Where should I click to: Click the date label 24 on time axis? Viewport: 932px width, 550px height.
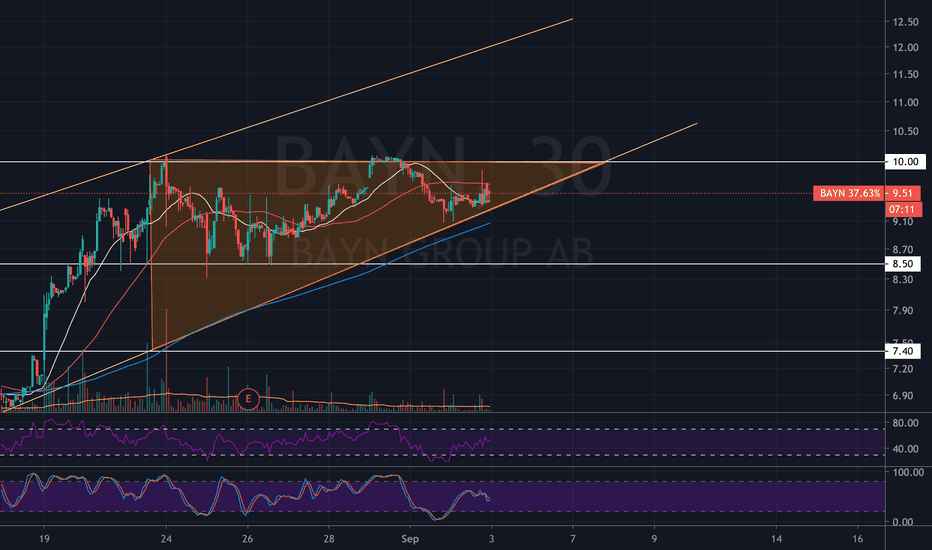[166, 539]
